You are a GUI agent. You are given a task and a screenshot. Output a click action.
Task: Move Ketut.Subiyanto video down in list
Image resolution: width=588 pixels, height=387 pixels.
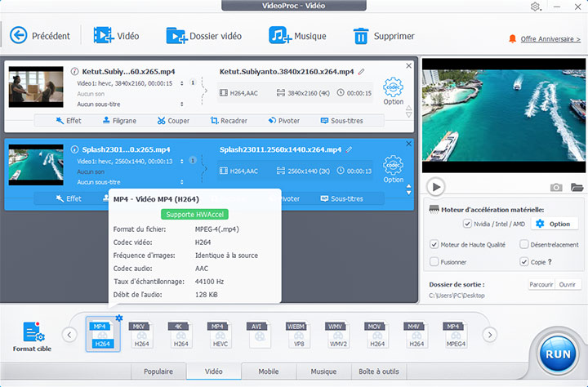[x=409, y=115]
